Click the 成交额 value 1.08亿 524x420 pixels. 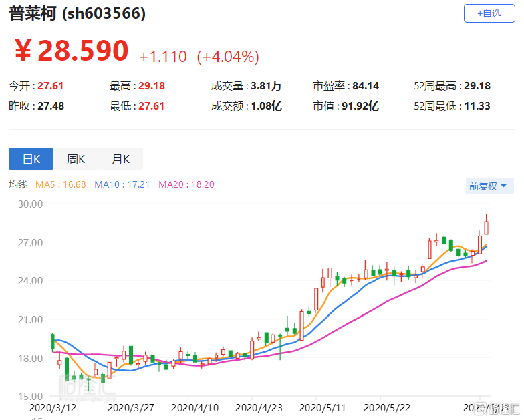click(x=266, y=106)
